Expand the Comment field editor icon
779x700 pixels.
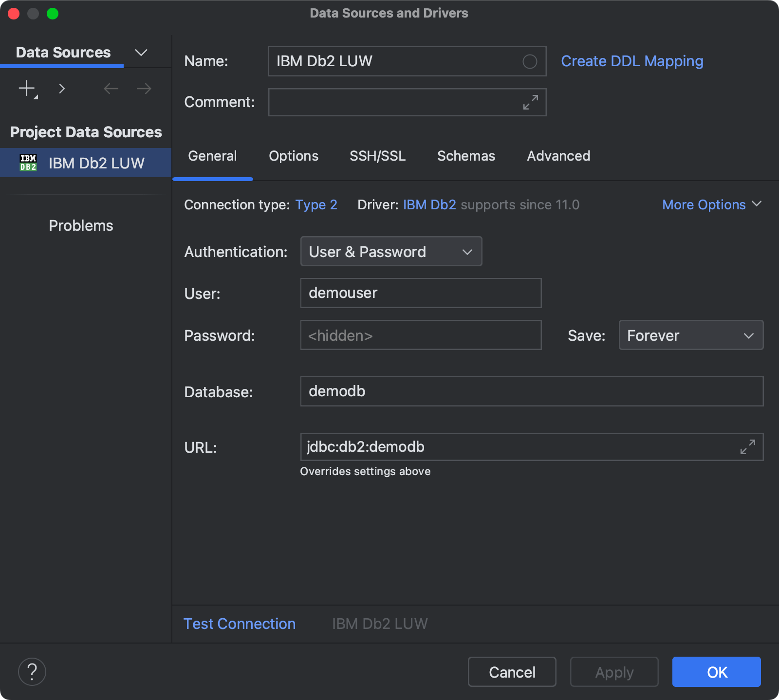pyautogui.click(x=530, y=102)
